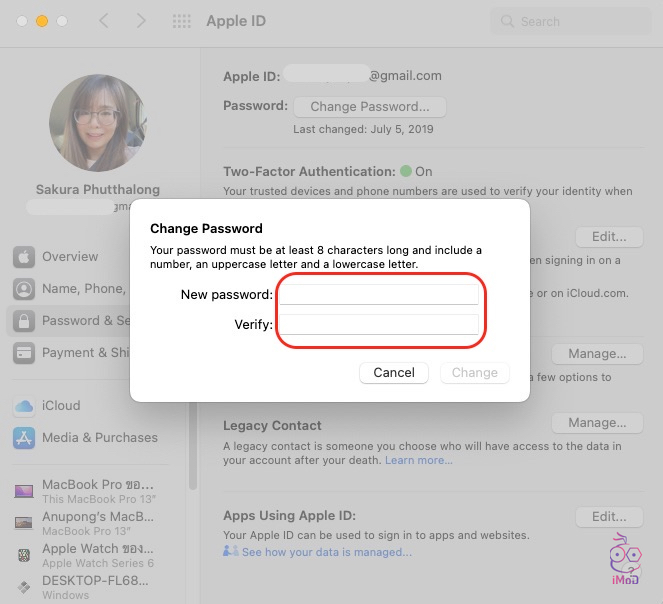This screenshot has width=663, height=604.
Task: Open Learn more link under Legacy Contact
Action: click(418, 461)
